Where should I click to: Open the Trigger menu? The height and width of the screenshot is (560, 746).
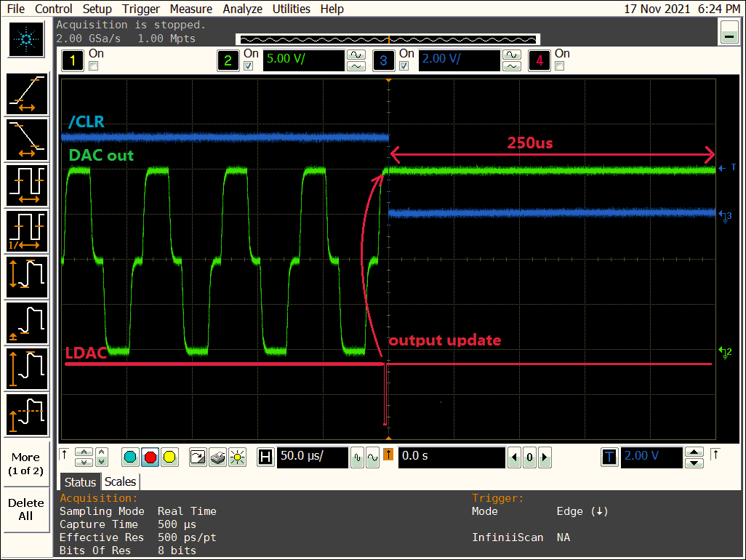tap(141, 9)
